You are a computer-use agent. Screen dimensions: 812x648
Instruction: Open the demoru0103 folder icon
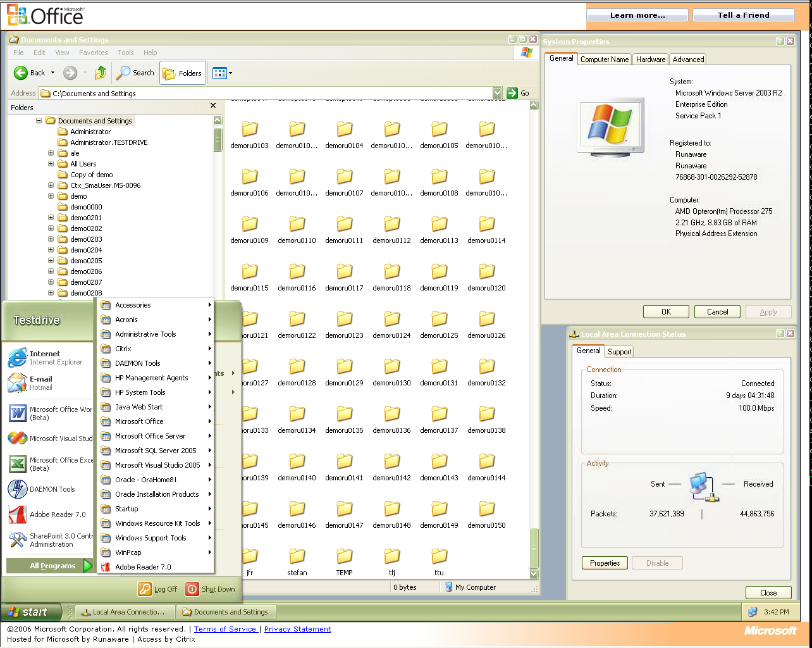(x=250, y=129)
